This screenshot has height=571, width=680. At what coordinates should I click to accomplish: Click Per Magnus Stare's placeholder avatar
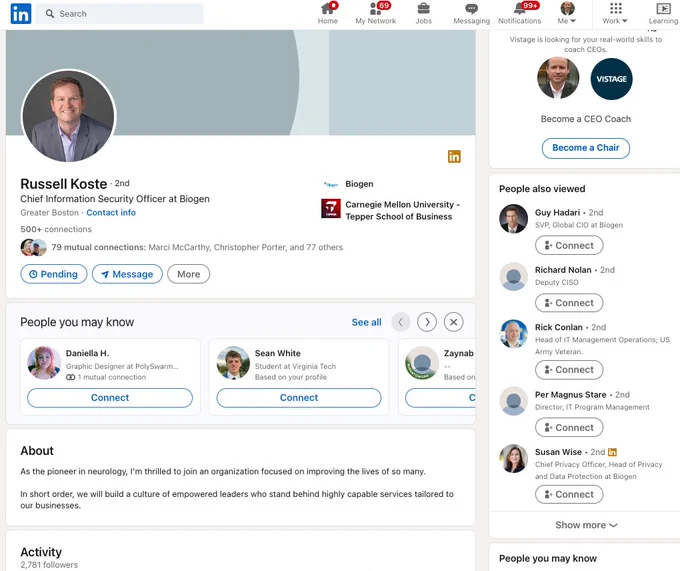click(x=513, y=401)
